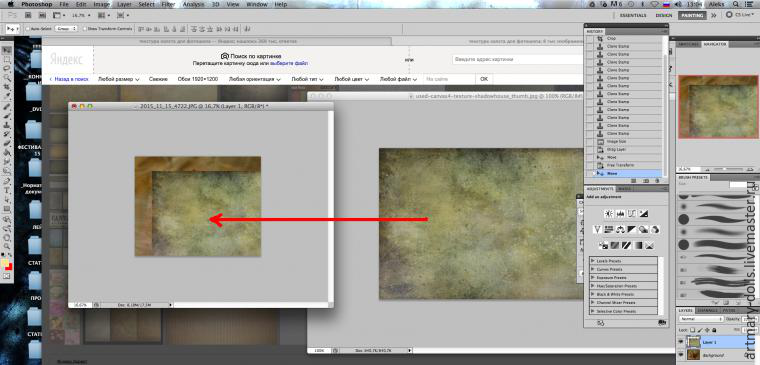760x365 pixels.
Task: Switch to the Channels tab
Action: pyautogui.click(x=708, y=310)
